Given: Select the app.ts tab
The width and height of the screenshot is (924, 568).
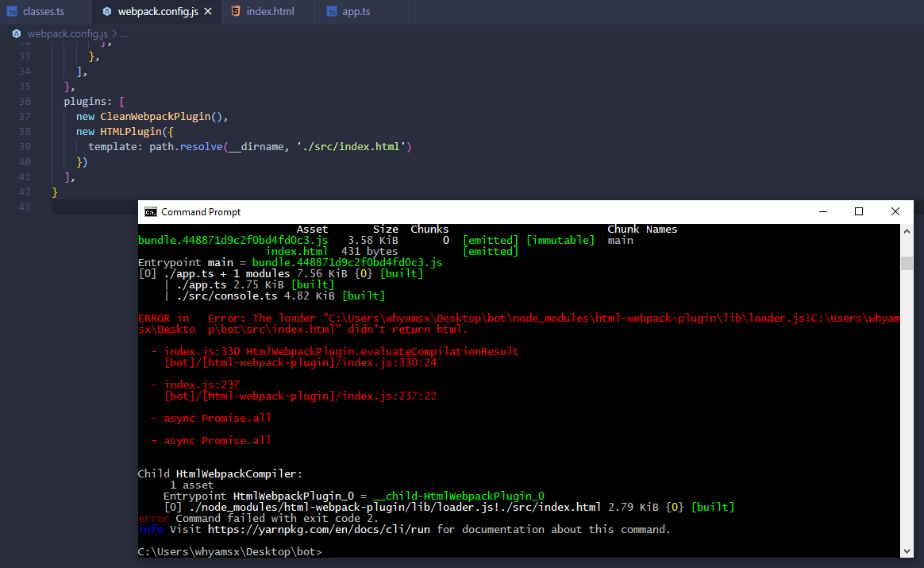Looking at the screenshot, I should 356,12.
